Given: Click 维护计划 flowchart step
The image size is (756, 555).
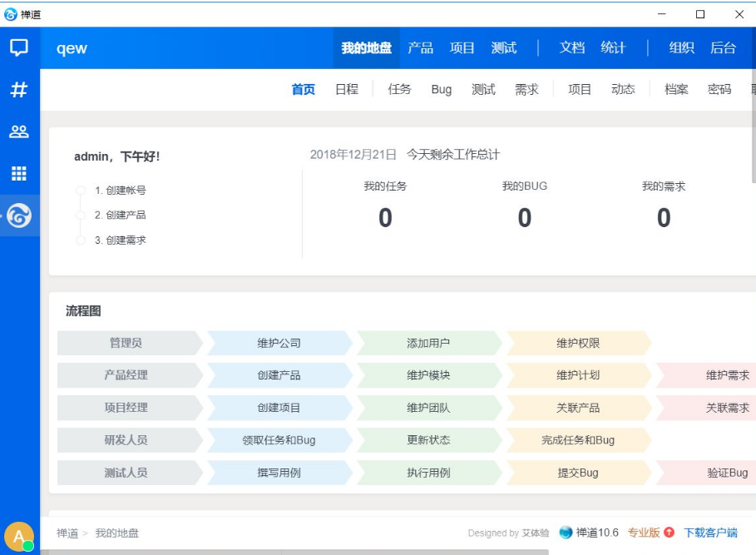Looking at the screenshot, I should click(578, 375).
